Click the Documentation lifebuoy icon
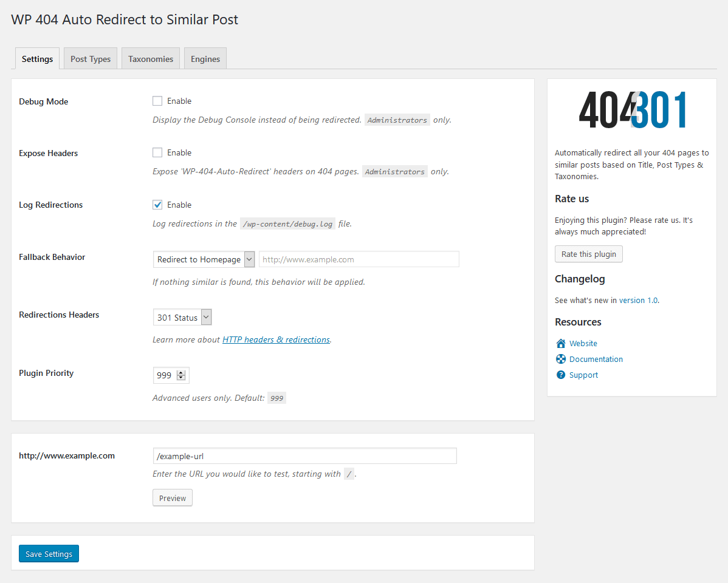 pyautogui.click(x=561, y=359)
